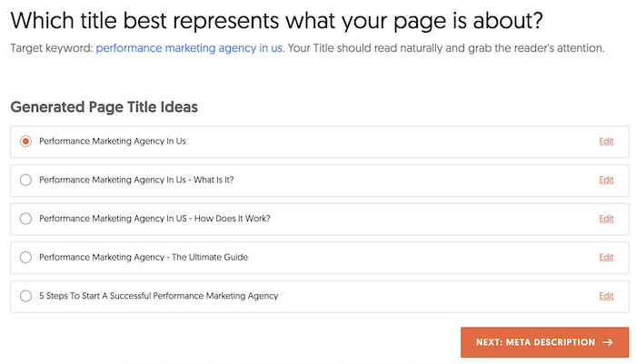Edit the '5 Steps To Start' title
The image size is (636, 364).
click(x=606, y=296)
